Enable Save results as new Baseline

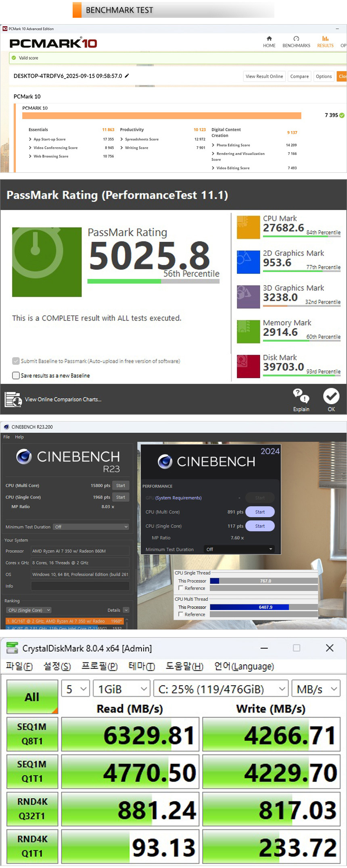[x=16, y=375]
